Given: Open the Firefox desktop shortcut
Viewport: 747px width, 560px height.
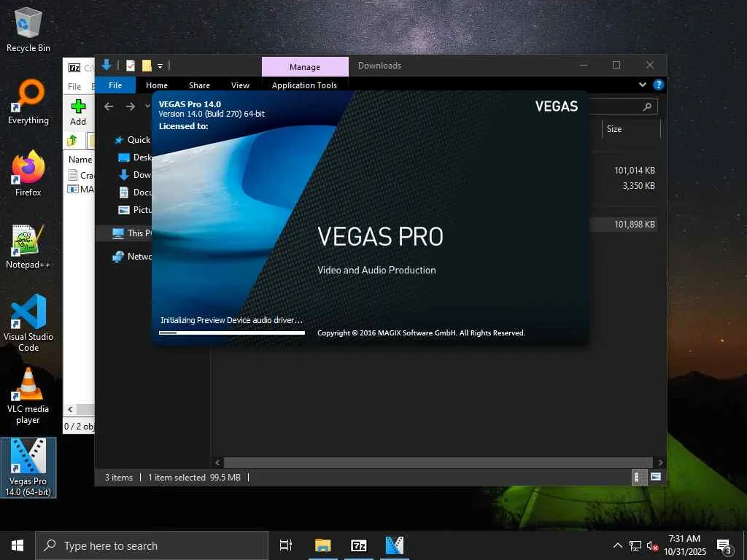Looking at the screenshot, I should pyautogui.click(x=28, y=174).
